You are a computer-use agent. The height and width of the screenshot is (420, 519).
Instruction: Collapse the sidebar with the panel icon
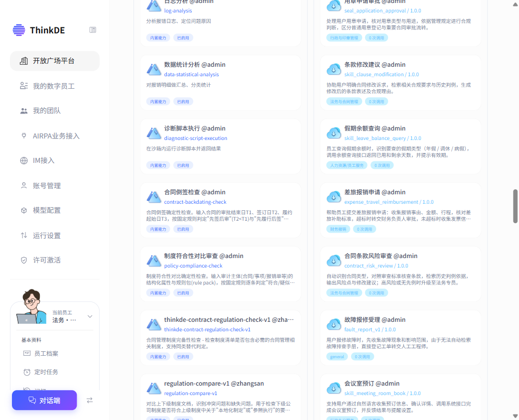tap(93, 30)
